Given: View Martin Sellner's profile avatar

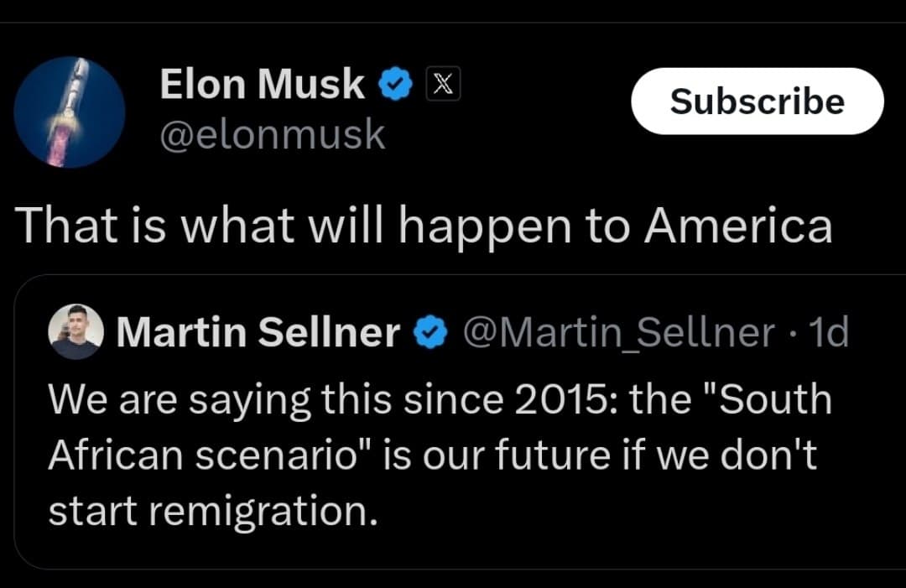Looking at the screenshot, I should [76, 331].
